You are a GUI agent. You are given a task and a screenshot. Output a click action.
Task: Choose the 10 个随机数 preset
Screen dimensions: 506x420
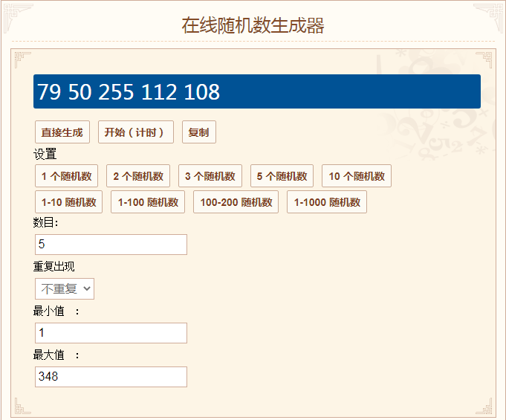point(356,176)
